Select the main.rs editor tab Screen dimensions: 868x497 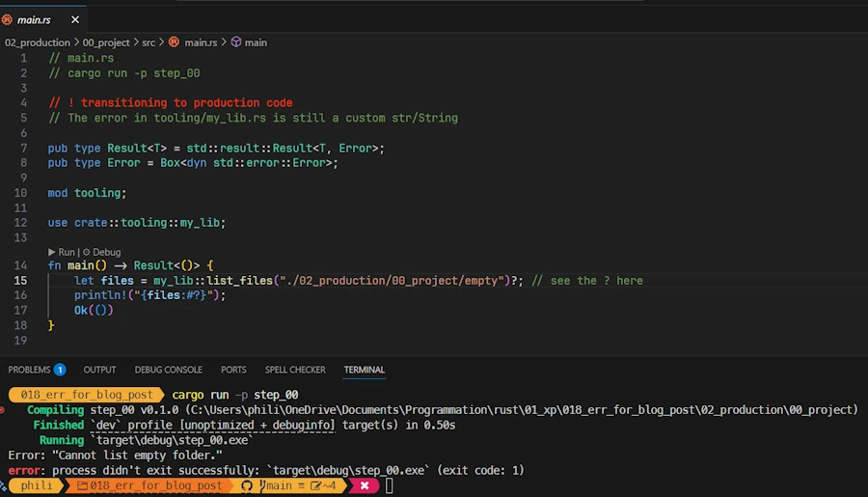coord(43,20)
